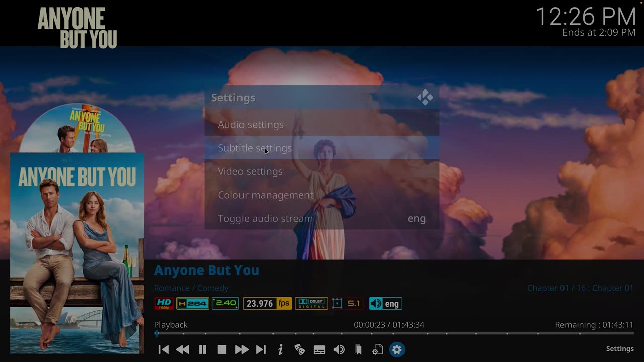
Task: Open the subtitles icon in control bar
Action: pyautogui.click(x=319, y=350)
